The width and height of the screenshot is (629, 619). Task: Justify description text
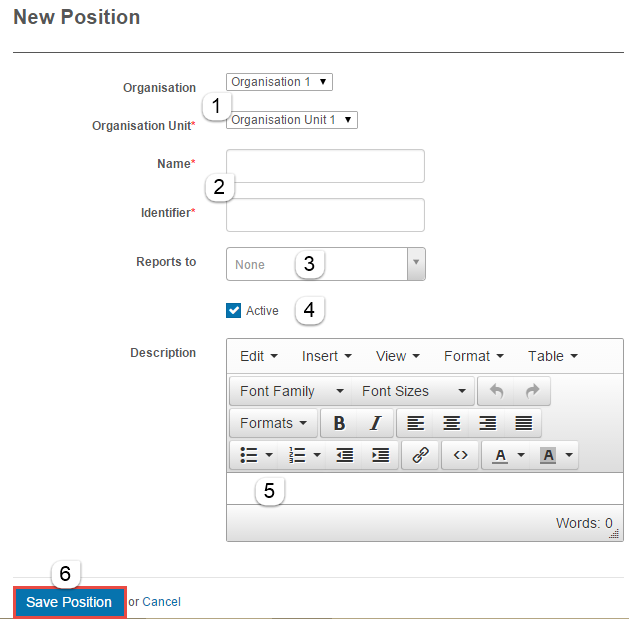click(x=523, y=423)
